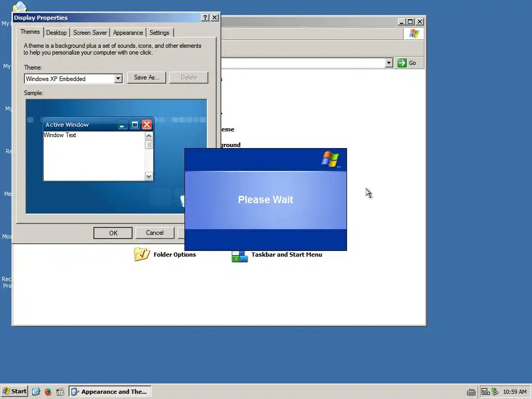Screen dimensions: 532x399
Task: Click the Show Desktop quick launch icon
Action: click(36, 392)
